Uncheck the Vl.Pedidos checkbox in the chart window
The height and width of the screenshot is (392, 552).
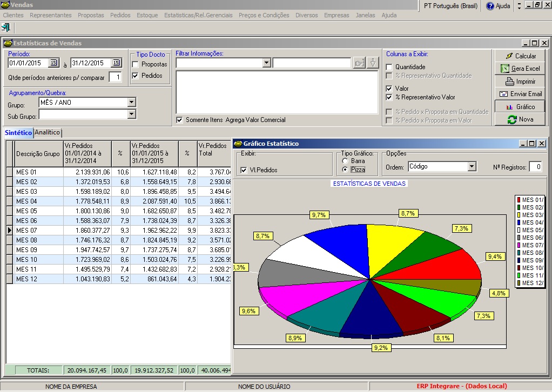244,170
